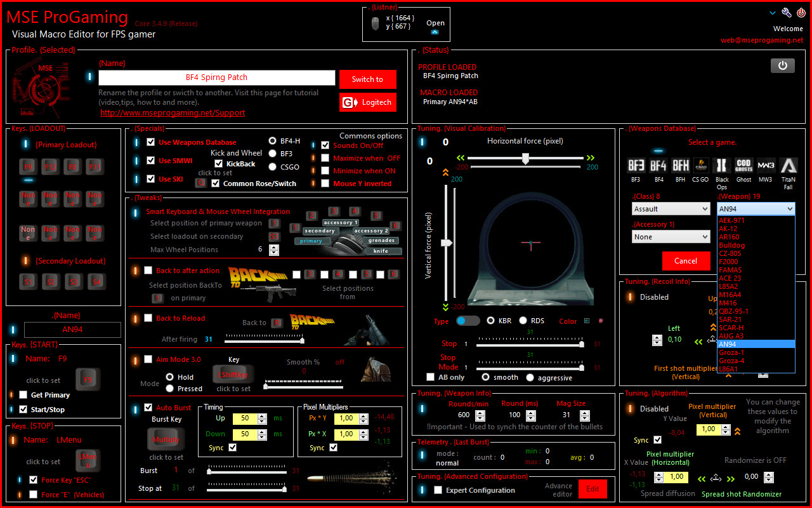Enable Mouse Y inverted
Viewport: 812px width, 508px height.
pos(325,184)
